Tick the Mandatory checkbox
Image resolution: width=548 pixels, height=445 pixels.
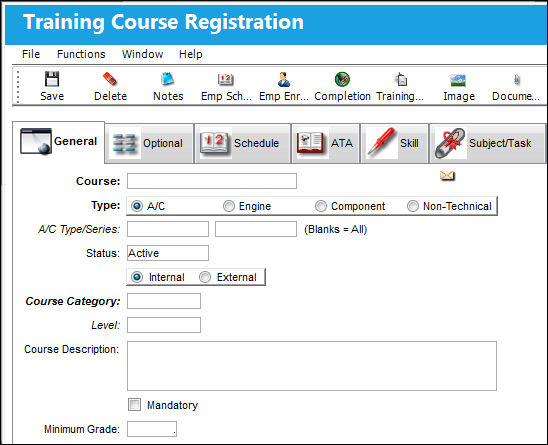pyautogui.click(x=134, y=405)
